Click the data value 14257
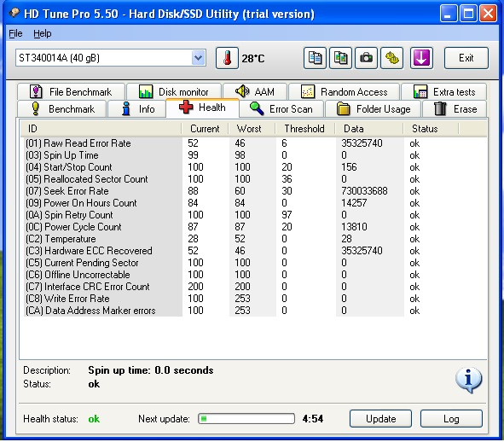504x442 pixels. click(354, 203)
